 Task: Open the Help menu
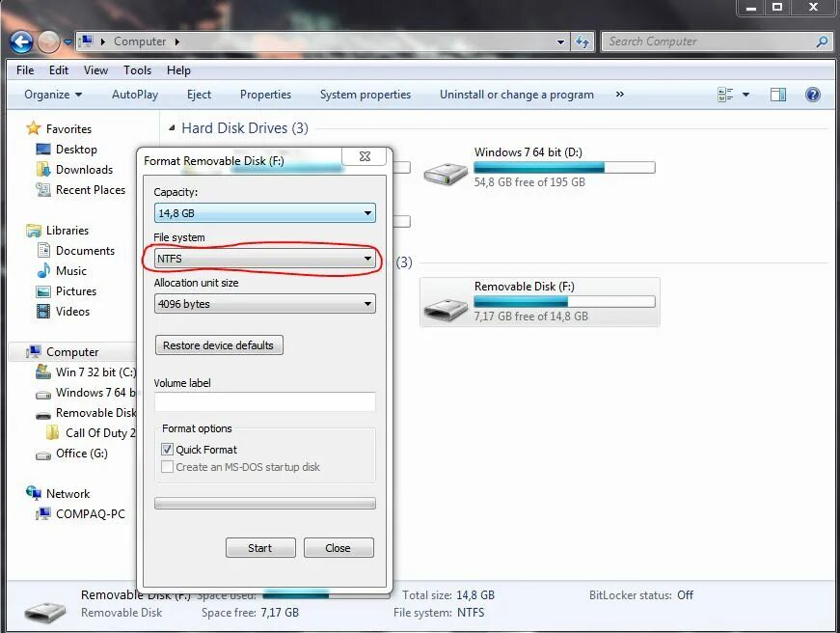178,70
